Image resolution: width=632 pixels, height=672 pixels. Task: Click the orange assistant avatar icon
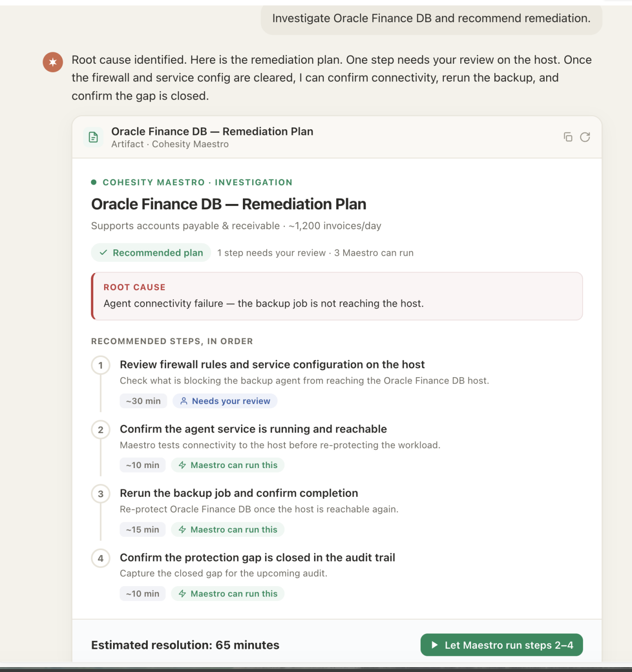pyautogui.click(x=53, y=62)
